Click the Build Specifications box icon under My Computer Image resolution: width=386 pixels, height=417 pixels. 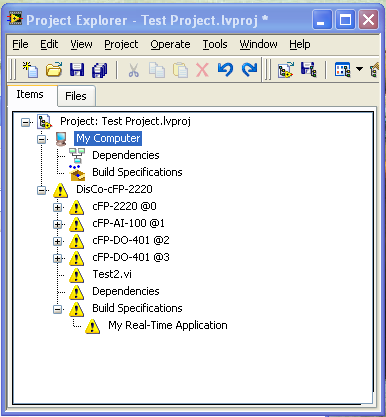[77, 172]
